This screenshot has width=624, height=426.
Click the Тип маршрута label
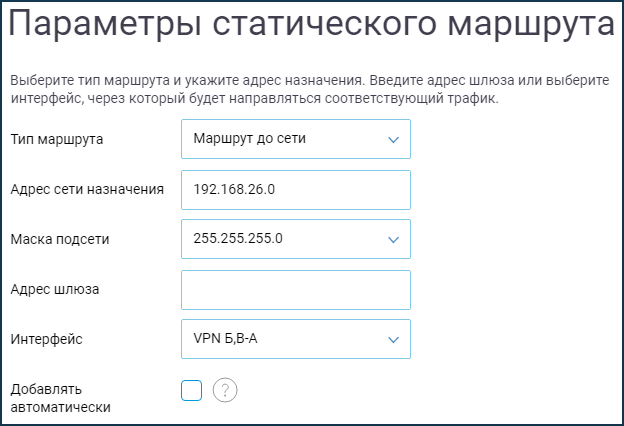click(57, 140)
